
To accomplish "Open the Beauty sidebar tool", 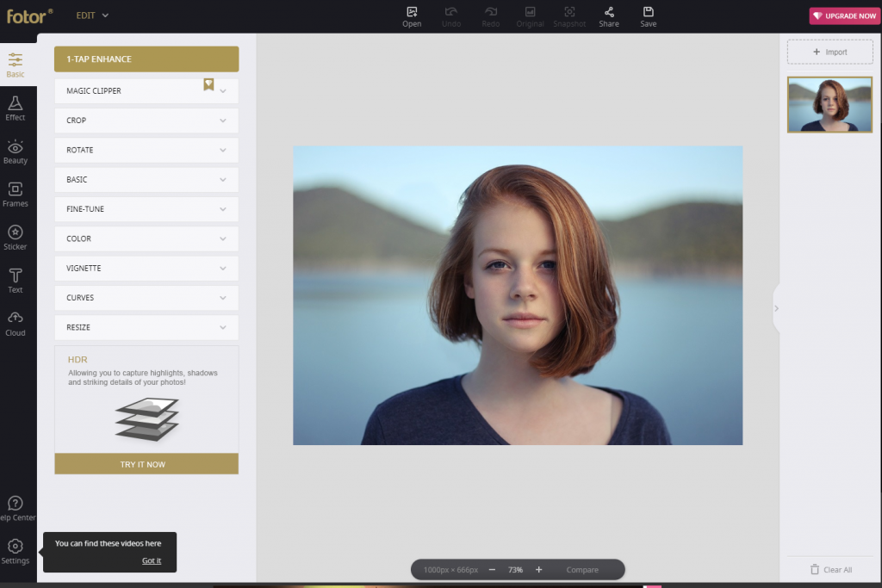I will click(x=16, y=152).
